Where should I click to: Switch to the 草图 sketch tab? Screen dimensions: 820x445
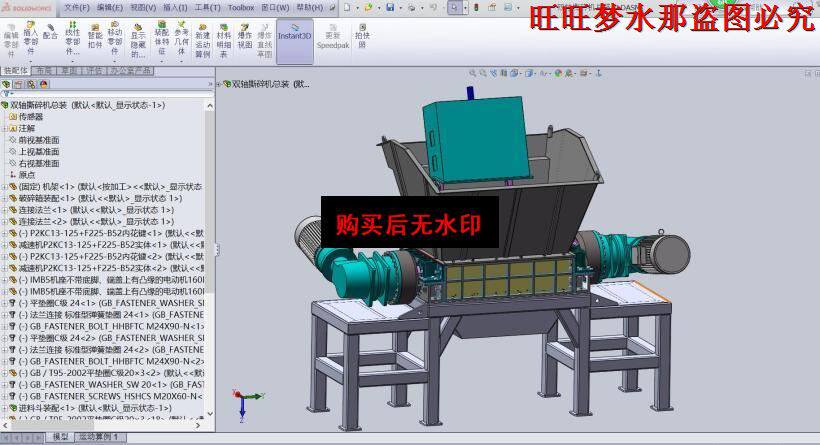(69, 70)
